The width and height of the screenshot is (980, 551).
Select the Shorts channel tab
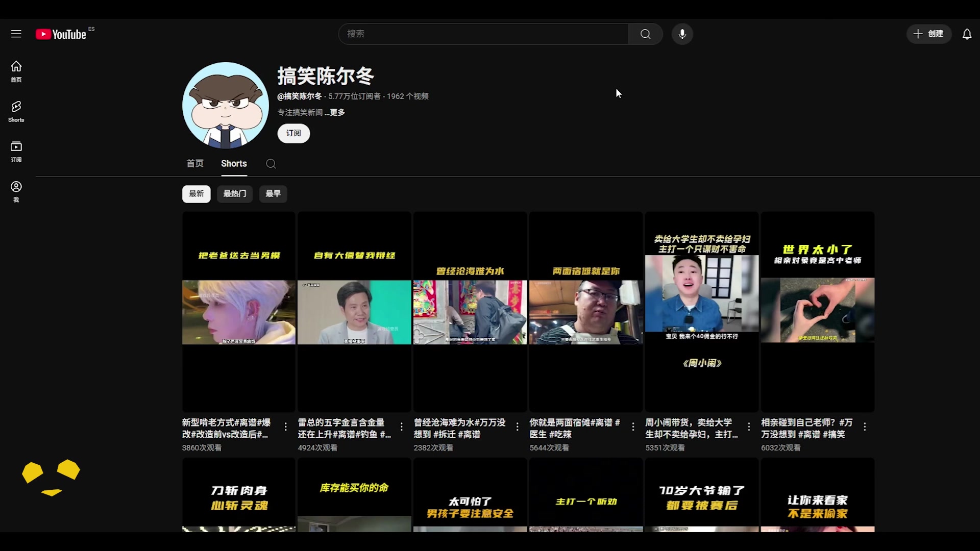(x=234, y=163)
